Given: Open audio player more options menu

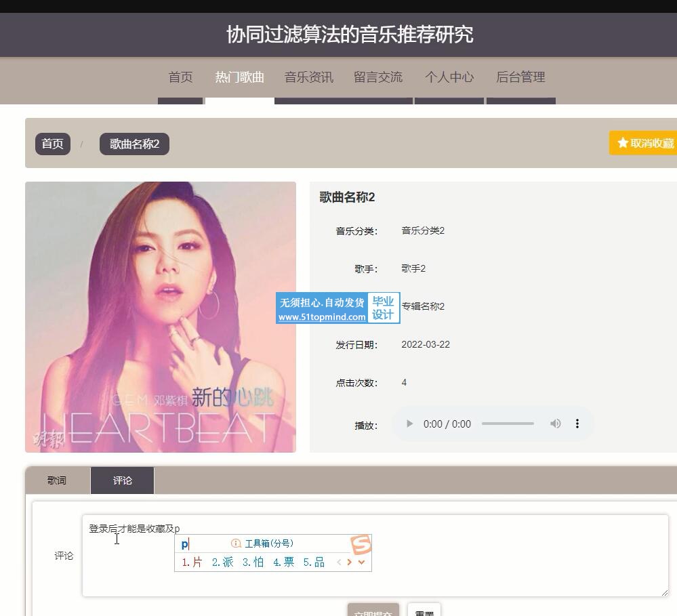Looking at the screenshot, I should click(x=577, y=424).
